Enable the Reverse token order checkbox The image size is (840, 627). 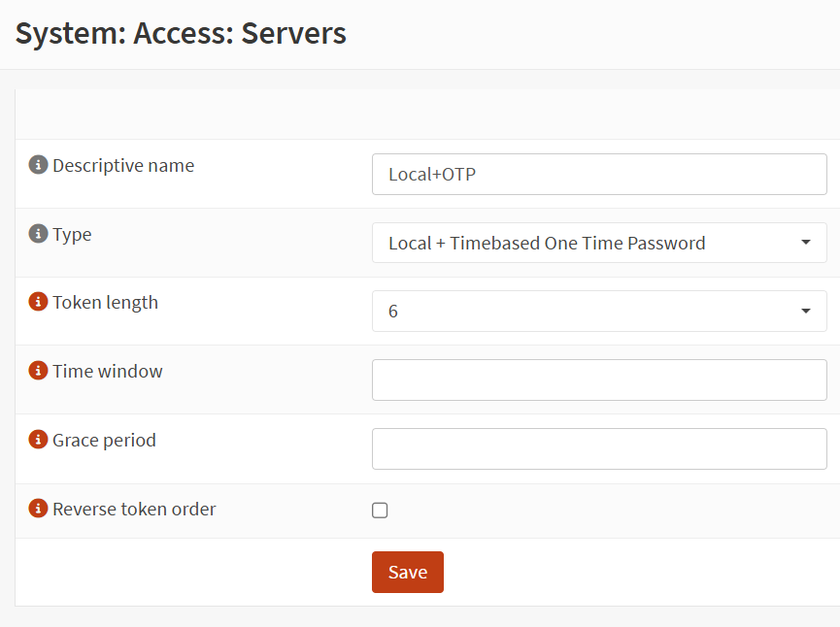[380, 511]
